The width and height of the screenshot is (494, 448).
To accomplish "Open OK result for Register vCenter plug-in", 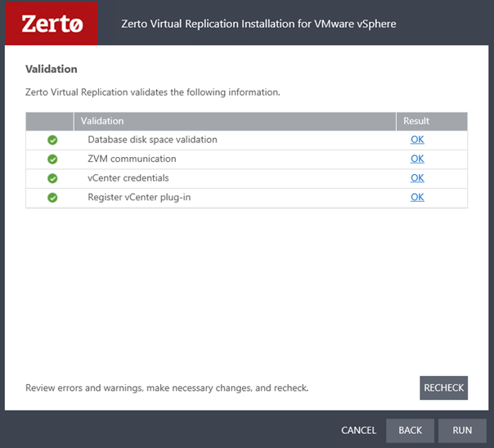I will (417, 197).
